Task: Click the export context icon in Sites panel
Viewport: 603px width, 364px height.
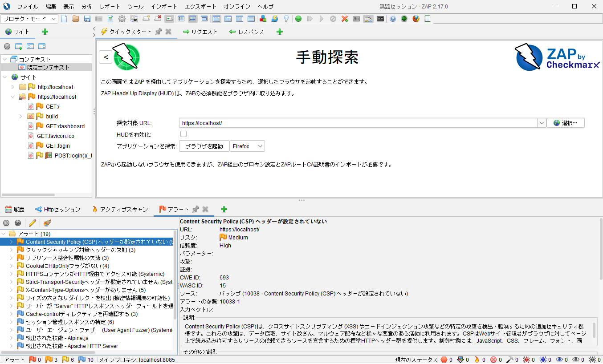Action: [x=42, y=46]
